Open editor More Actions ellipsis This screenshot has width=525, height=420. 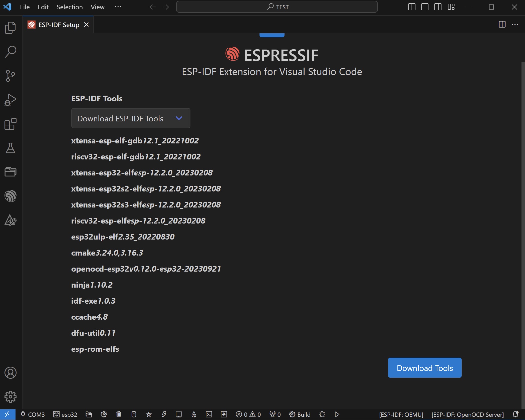click(x=515, y=25)
